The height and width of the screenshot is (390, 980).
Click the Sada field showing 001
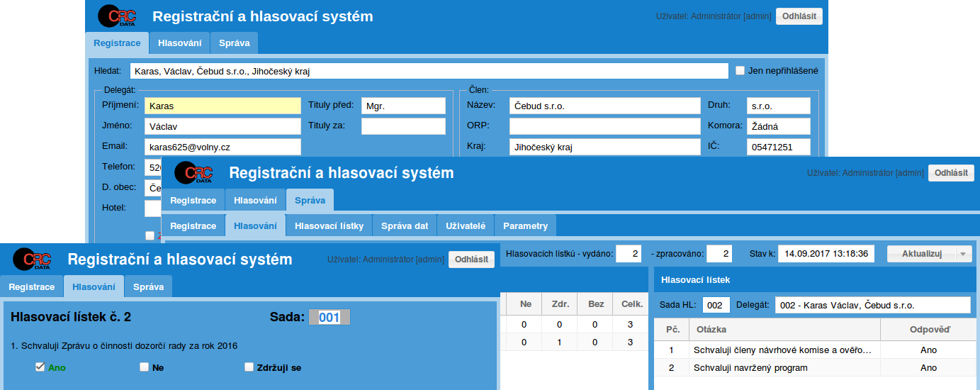pyautogui.click(x=330, y=317)
